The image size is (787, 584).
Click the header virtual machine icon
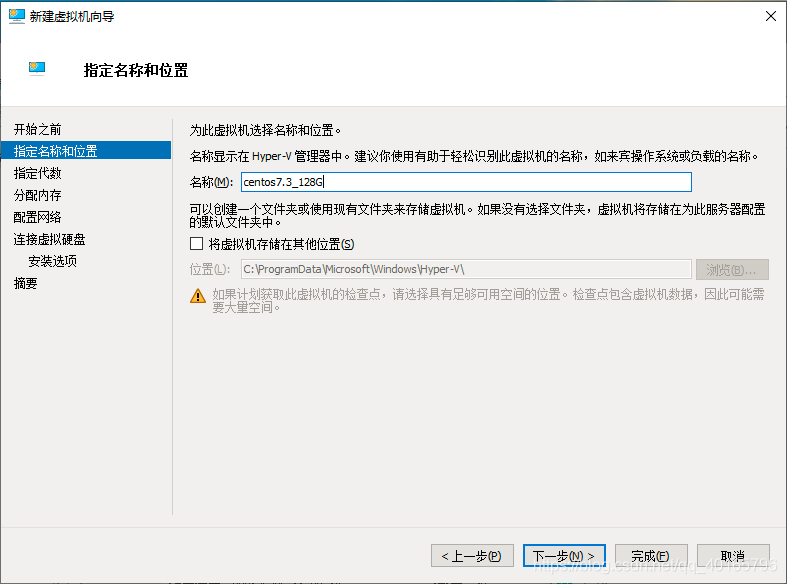tap(37, 68)
